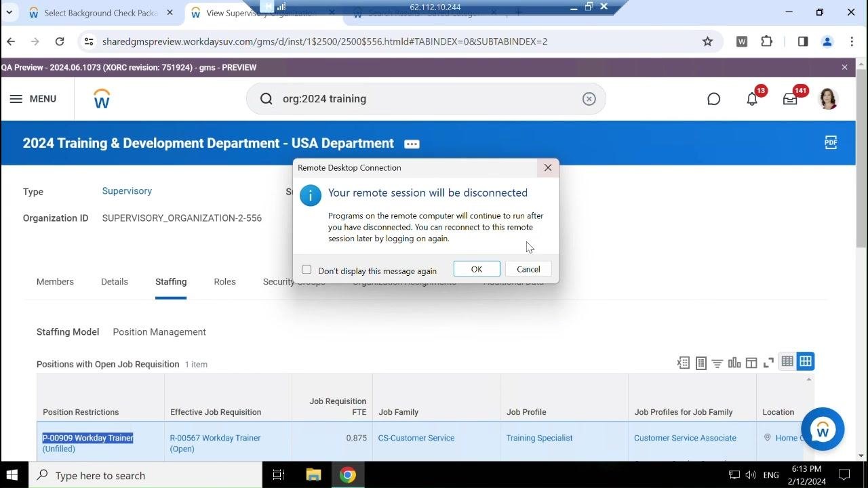Reload the page in Chrome
868x488 pixels.
coord(60,41)
